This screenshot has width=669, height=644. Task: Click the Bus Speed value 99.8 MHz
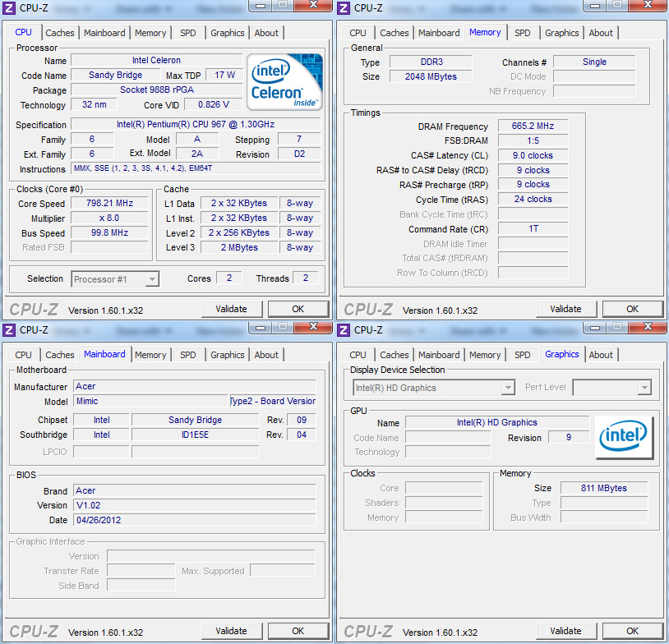[109, 232]
